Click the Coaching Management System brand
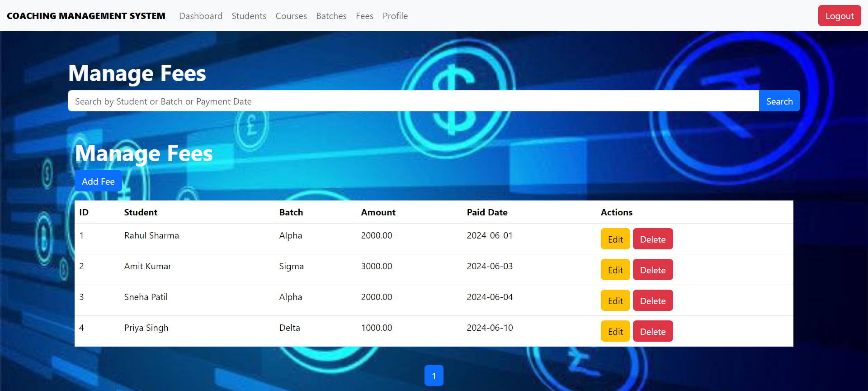Screen dimensions: 868x391 coord(86,16)
